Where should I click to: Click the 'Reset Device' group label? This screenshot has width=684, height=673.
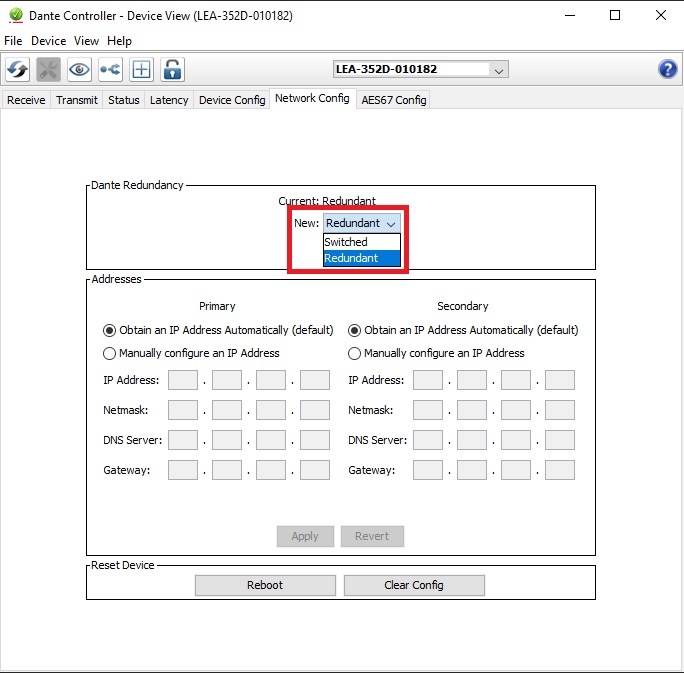point(123,565)
